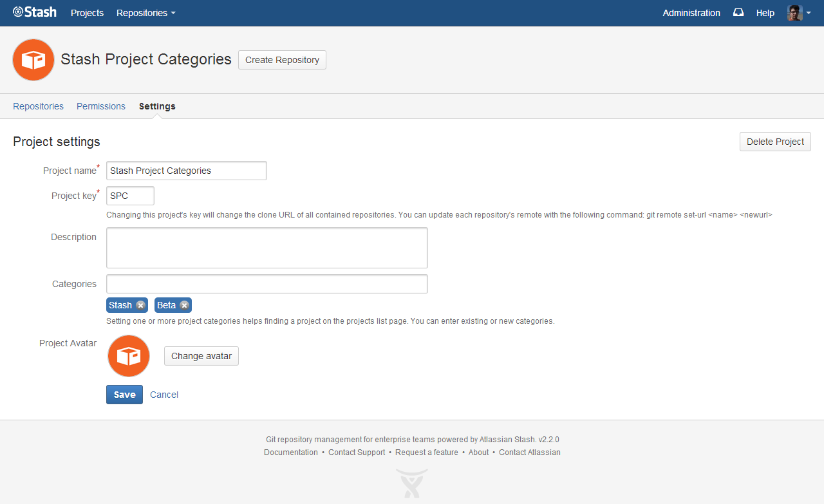Open the user avatar menu
Viewport: 824px width, 504px height.
(x=799, y=13)
